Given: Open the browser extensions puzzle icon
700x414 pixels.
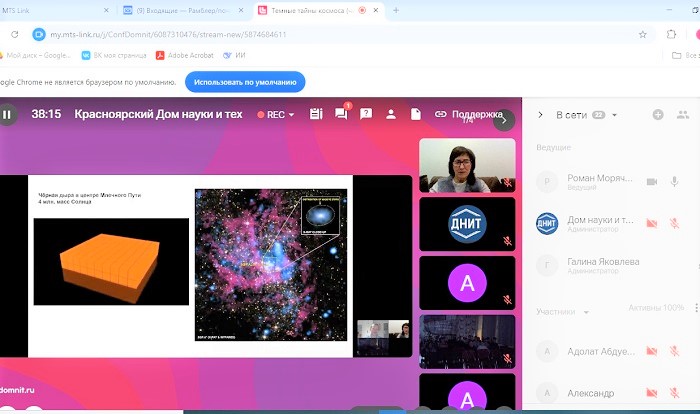Looking at the screenshot, I should click(x=672, y=33).
